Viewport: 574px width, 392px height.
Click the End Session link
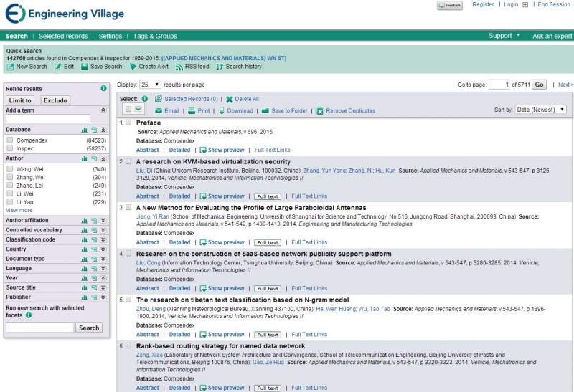tap(553, 4)
